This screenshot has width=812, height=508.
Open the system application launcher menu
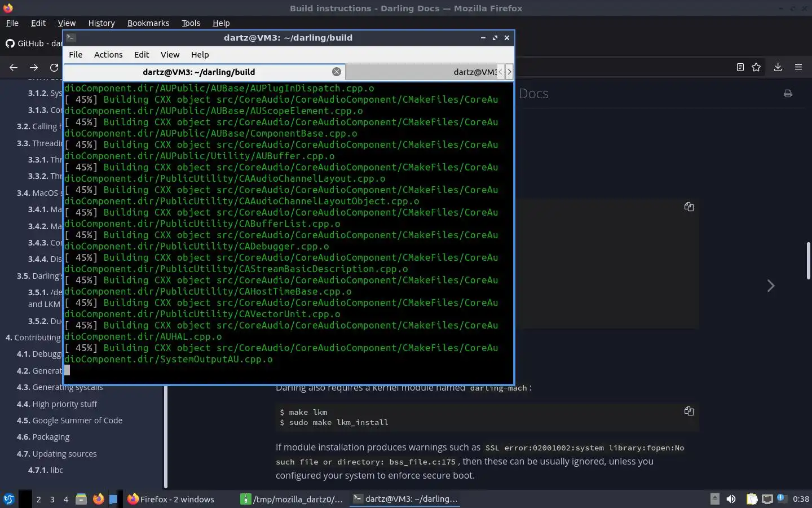click(9, 499)
